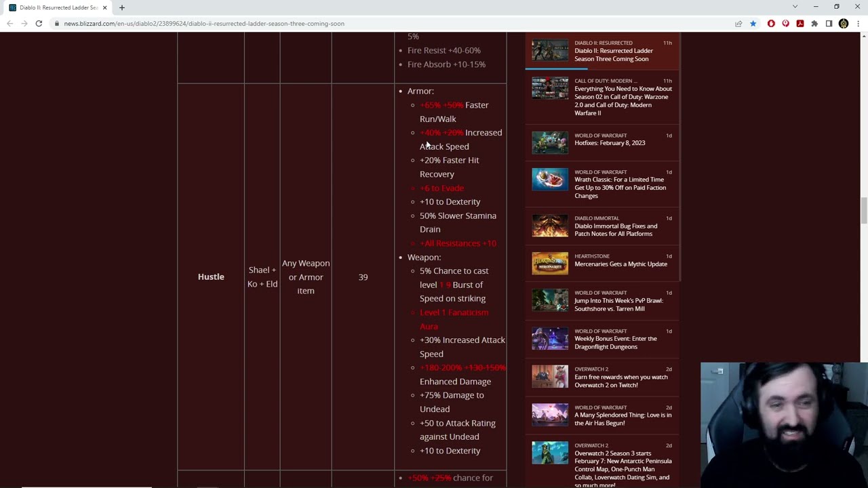Click the '+75% Damage to Undead' stat line
This screenshot has height=488, width=868.
(x=452, y=402)
